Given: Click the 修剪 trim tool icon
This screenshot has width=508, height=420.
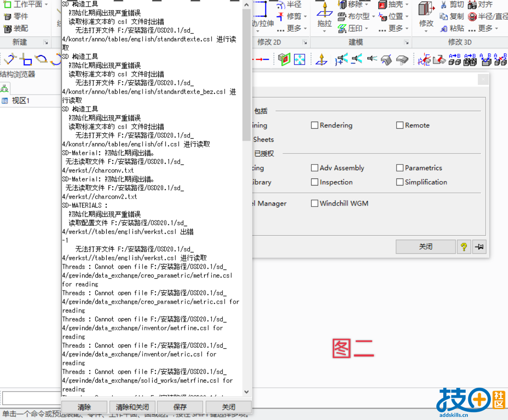Looking at the screenshot, I should pos(281,17).
